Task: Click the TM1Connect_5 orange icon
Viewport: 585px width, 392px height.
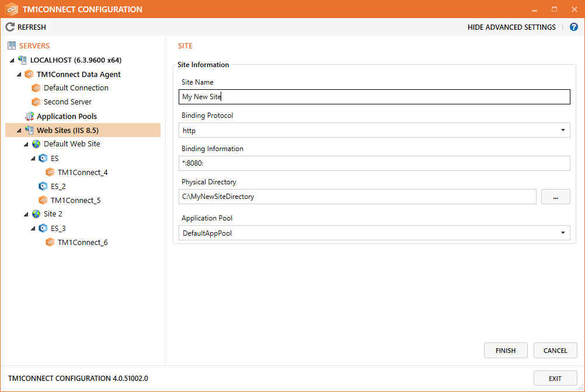Action: tap(43, 200)
